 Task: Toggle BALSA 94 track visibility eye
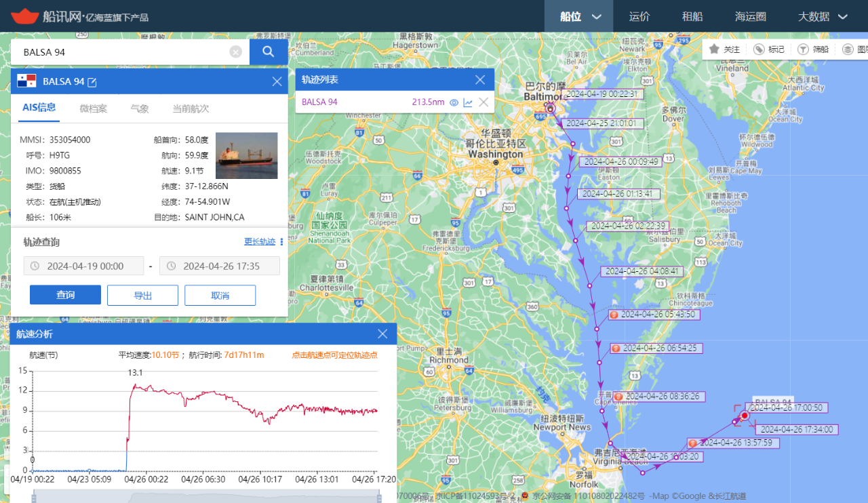(x=454, y=102)
